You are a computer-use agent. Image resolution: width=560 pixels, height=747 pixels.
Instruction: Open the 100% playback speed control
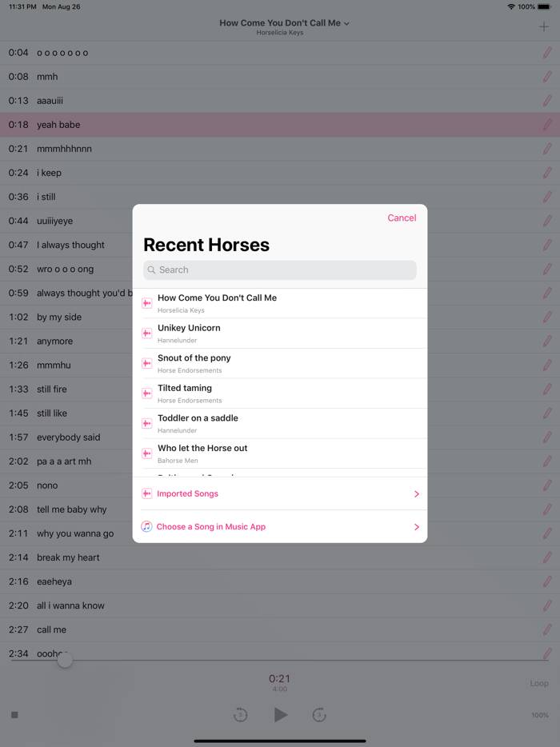click(540, 715)
